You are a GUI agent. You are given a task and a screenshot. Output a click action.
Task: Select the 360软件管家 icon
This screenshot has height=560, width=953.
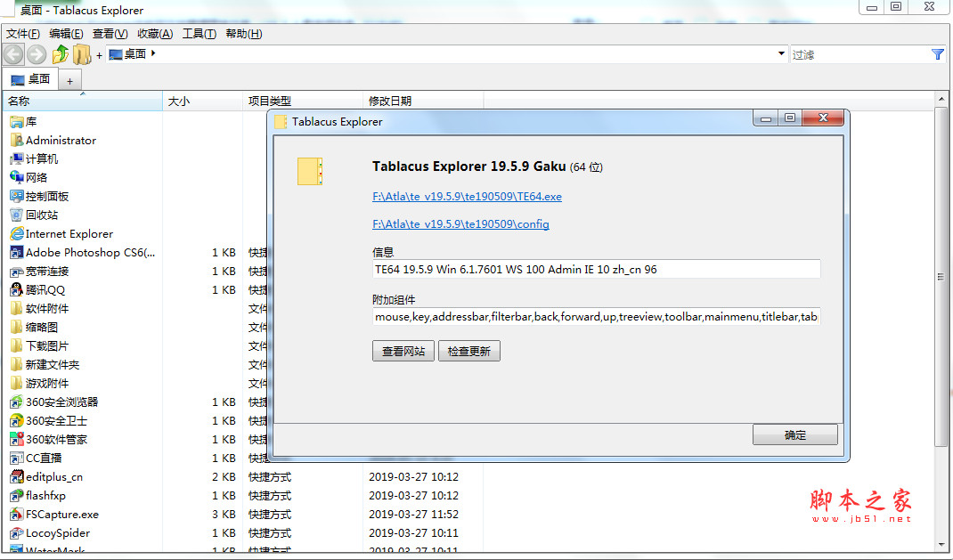click(x=17, y=440)
